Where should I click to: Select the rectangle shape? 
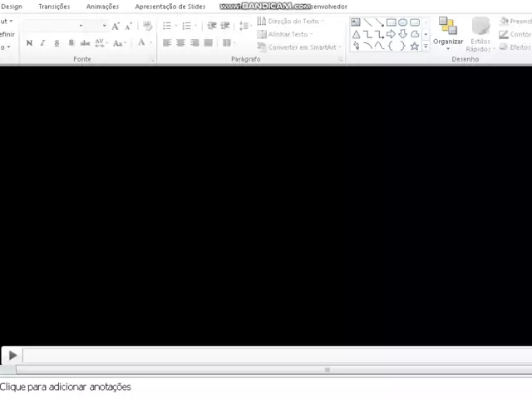click(x=392, y=22)
